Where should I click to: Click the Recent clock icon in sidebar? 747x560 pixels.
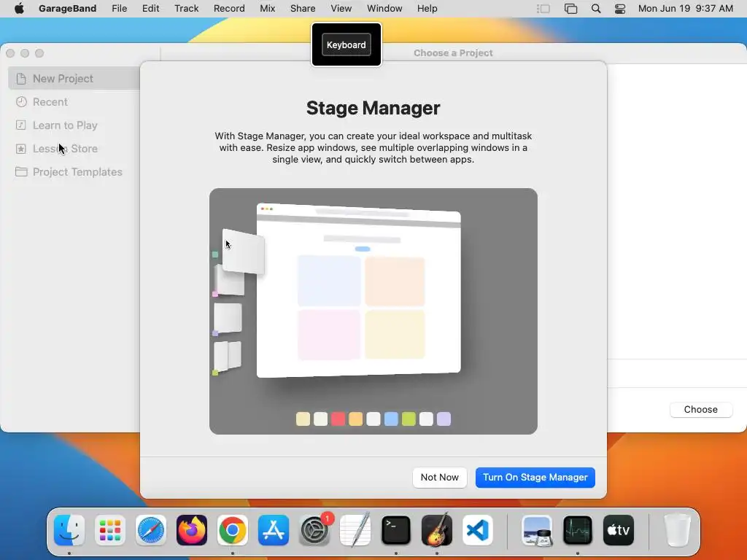point(21,102)
